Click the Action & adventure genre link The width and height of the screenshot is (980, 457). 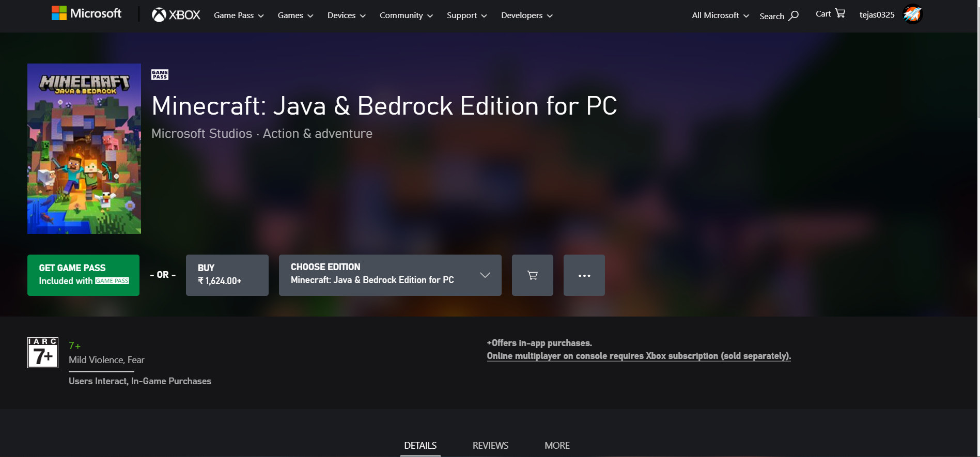pos(318,134)
